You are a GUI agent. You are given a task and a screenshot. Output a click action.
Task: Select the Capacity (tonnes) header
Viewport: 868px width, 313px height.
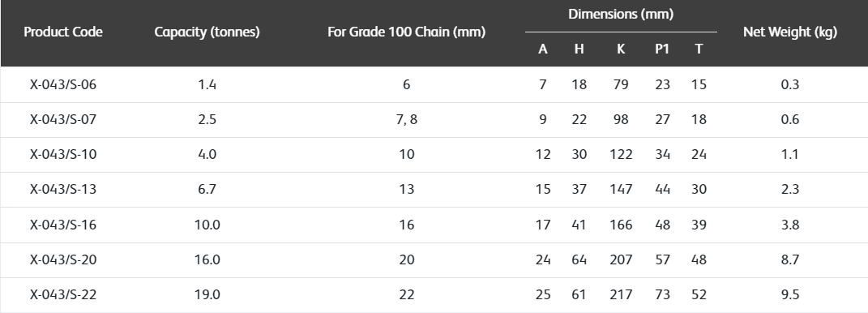tap(207, 32)
